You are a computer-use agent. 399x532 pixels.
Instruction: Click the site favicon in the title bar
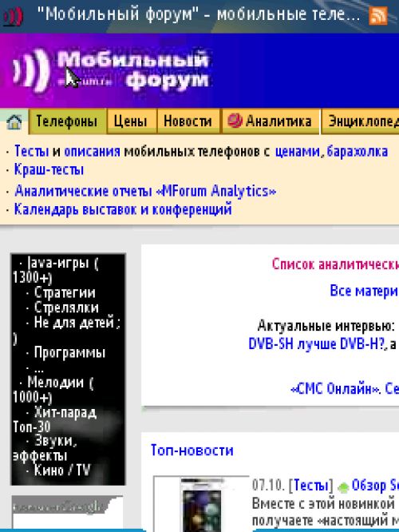click(x=14, y=16)
